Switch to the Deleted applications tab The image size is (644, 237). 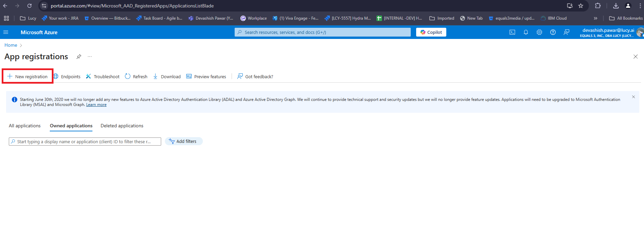click(122, 126)
